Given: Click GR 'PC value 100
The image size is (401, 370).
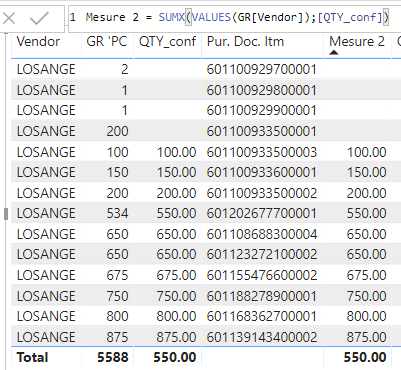Looking at the screenshot, I should point(117,152).
